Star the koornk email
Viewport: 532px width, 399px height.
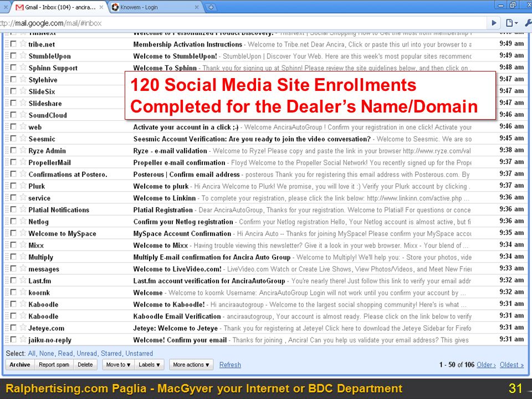click(23, 292)
